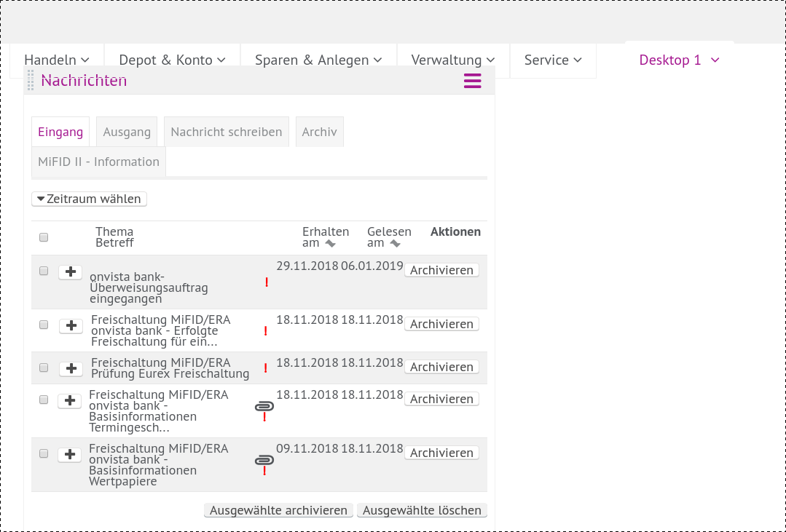This screenshot has width=786, height=532.
Task: Switch to the Ausgang tab
Action: [x=127, y=132]
